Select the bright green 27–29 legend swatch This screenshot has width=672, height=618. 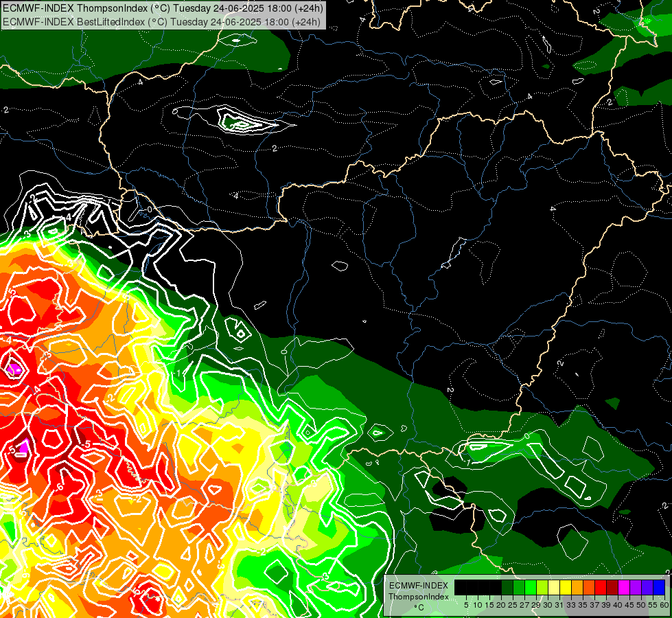(531, 588)
